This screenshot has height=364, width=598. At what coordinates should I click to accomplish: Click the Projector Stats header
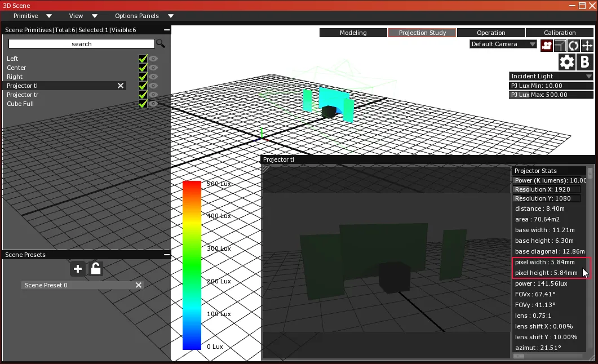click(x=549, y=171)
